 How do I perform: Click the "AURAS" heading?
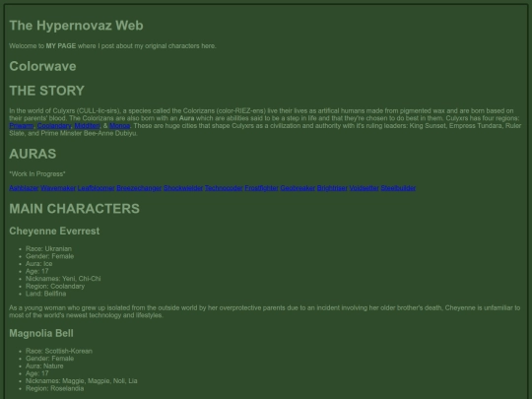(x=33, y=154)
